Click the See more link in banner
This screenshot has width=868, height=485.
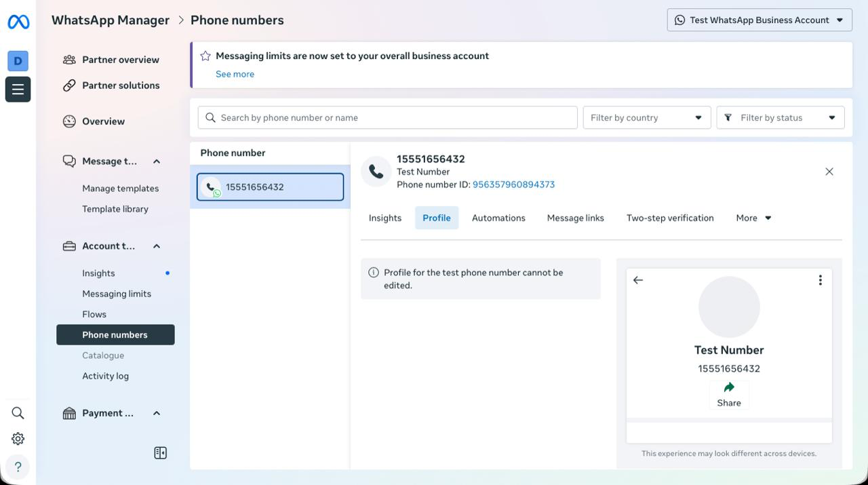[235, 74]
